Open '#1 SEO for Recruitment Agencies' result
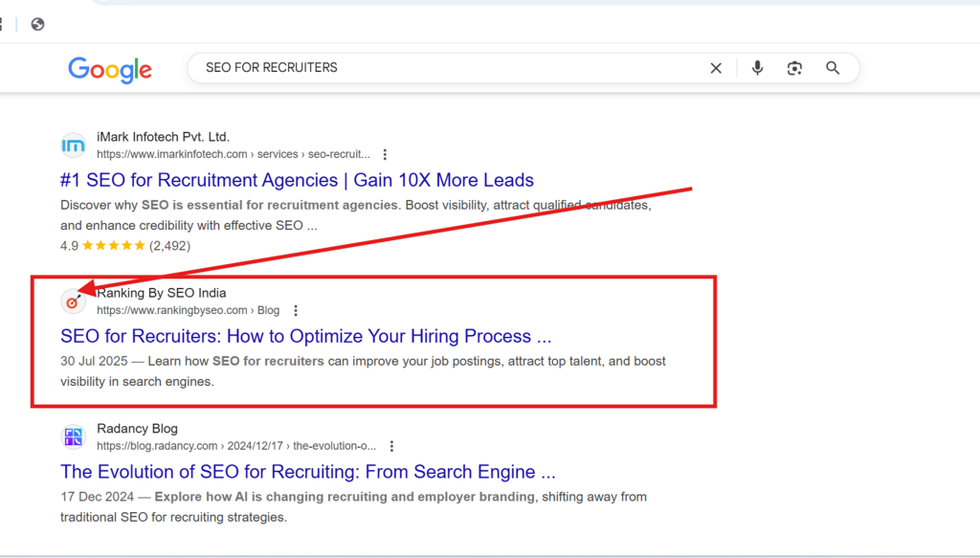Image resolution: width=980 pixels, height=558 pixels. 297,180
